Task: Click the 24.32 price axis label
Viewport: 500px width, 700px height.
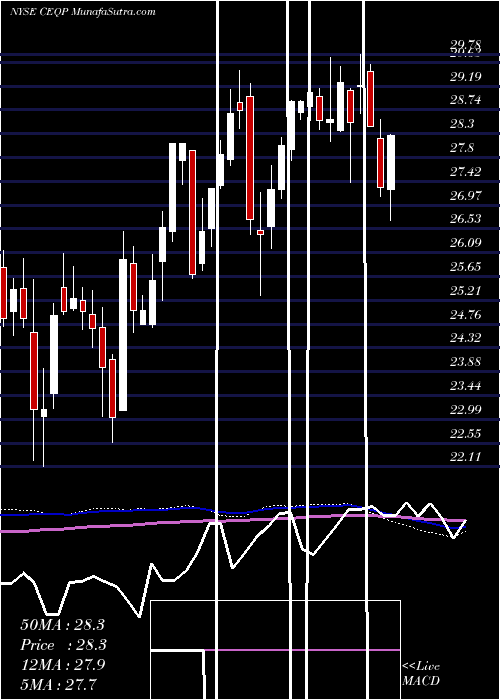Action: (465, 338)
